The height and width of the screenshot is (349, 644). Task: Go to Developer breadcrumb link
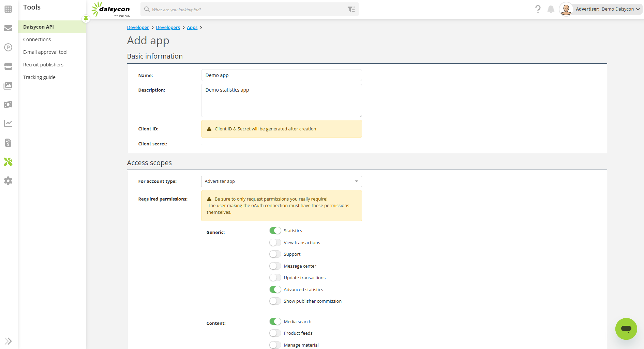[138, 28]
